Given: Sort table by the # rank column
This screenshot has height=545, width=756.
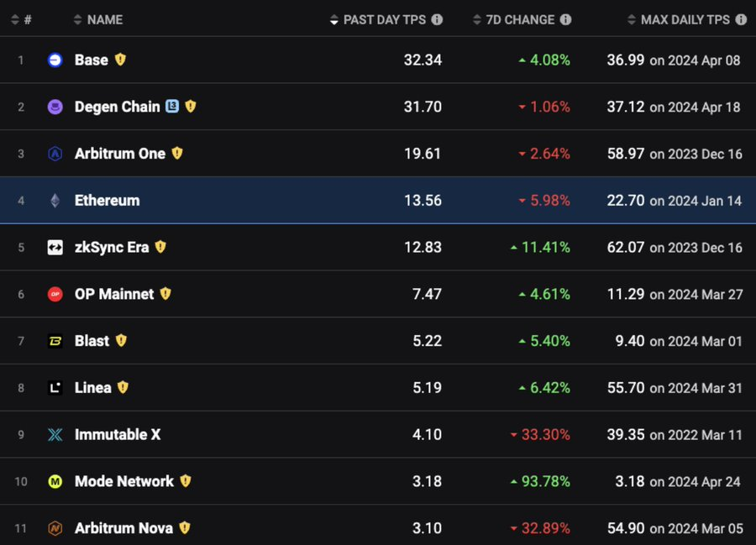Looking at the screenshot, I should coord(21,19).
